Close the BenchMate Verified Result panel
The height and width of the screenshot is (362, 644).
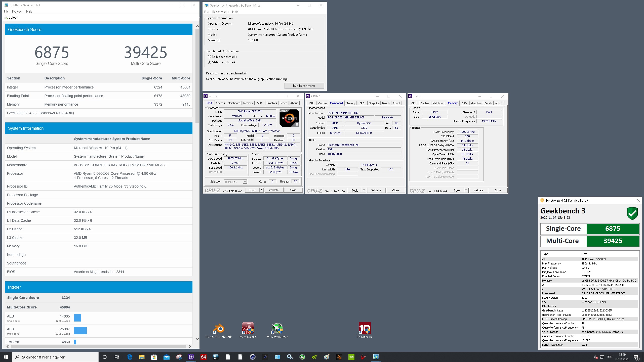click(x=638, y=200)
